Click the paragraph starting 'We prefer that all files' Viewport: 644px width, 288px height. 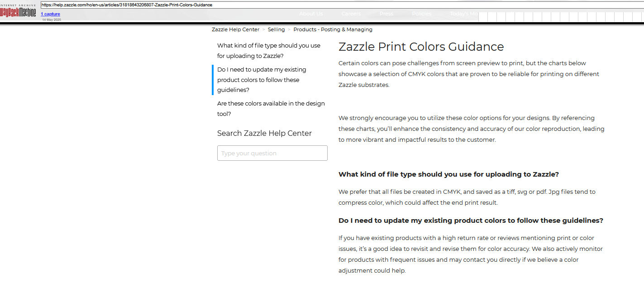(x=467, y=197)
